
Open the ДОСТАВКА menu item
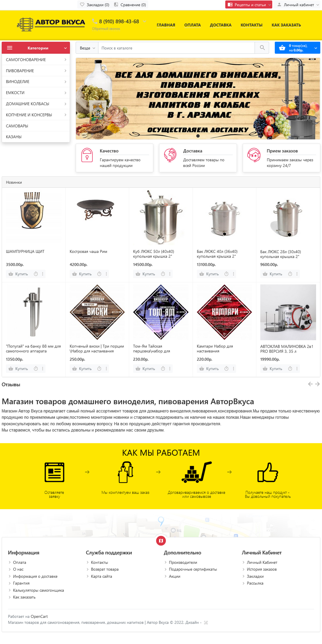coord(221,25)
